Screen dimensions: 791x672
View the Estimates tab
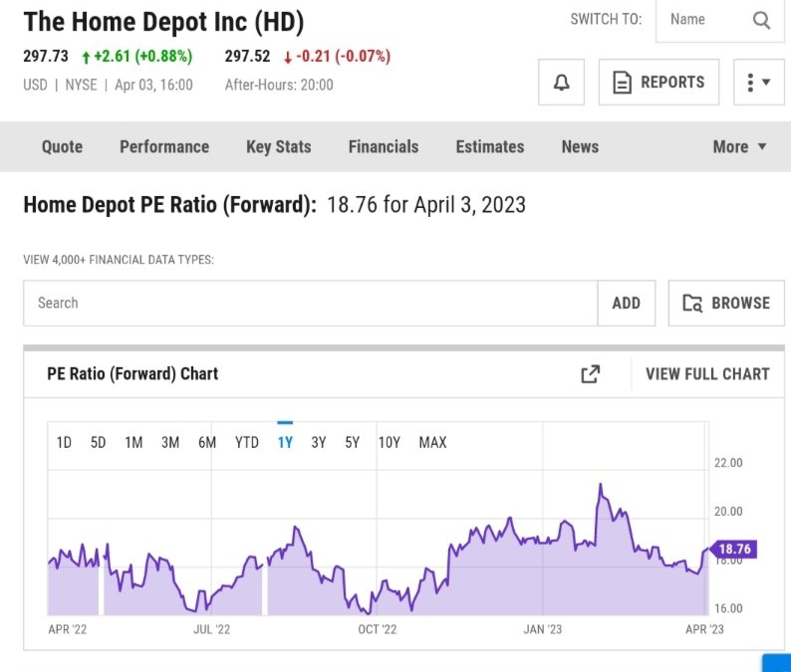[x=490, y=146]
